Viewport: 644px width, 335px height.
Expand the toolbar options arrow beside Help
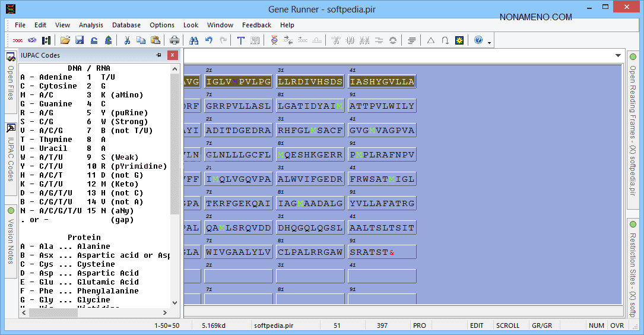[x=489, y=42]
